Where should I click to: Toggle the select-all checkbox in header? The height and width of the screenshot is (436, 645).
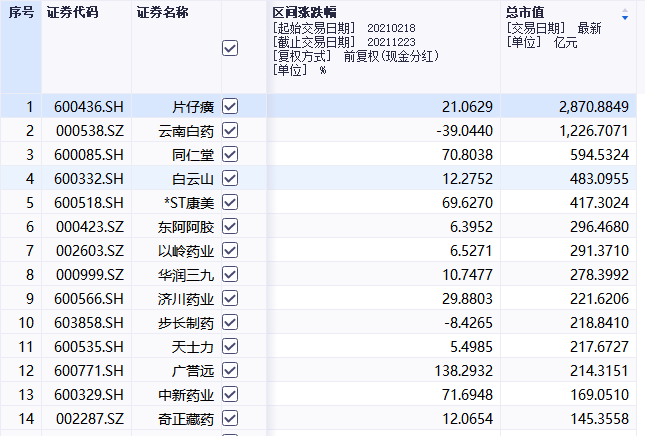(230, 48)
